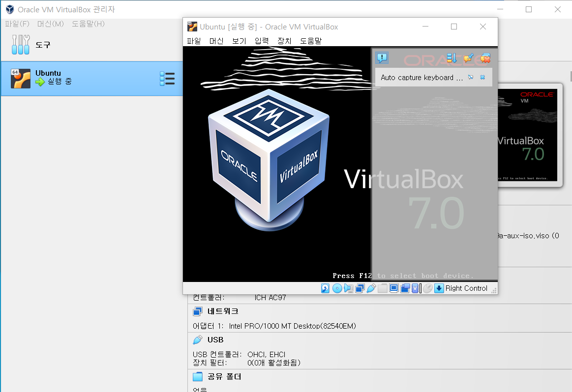Click the Ubuntu VM window title bar icon

coord(192,27)
